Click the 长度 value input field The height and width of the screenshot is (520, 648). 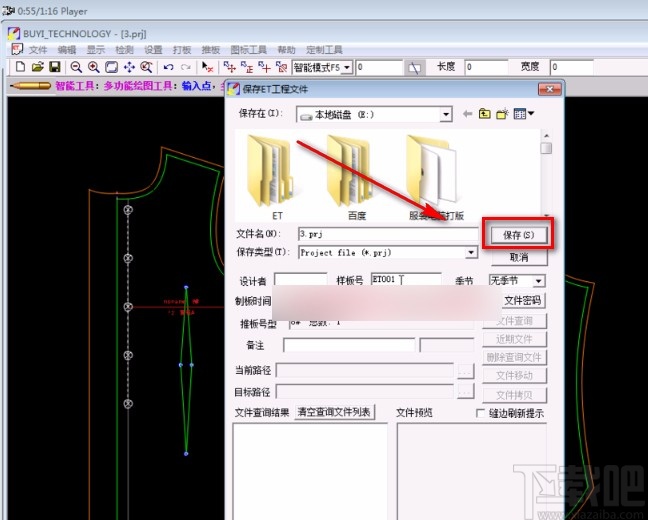486,67
